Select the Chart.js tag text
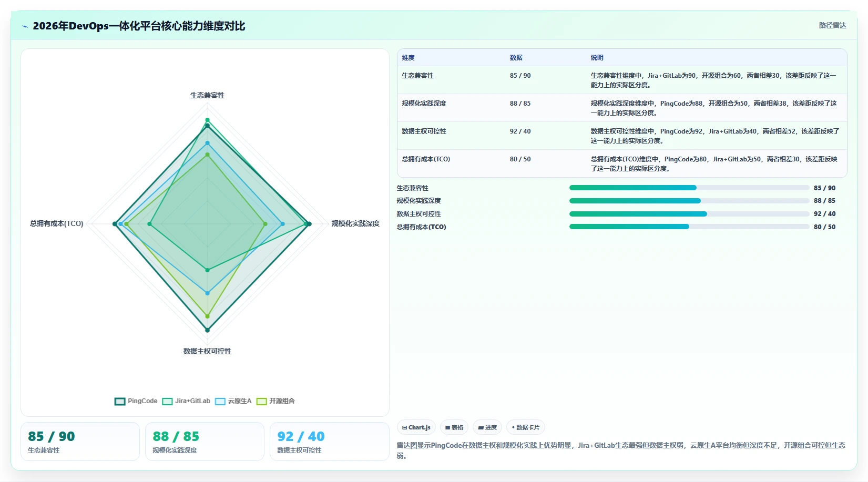This screenshot has width=868, height=482. click(420, 427)
